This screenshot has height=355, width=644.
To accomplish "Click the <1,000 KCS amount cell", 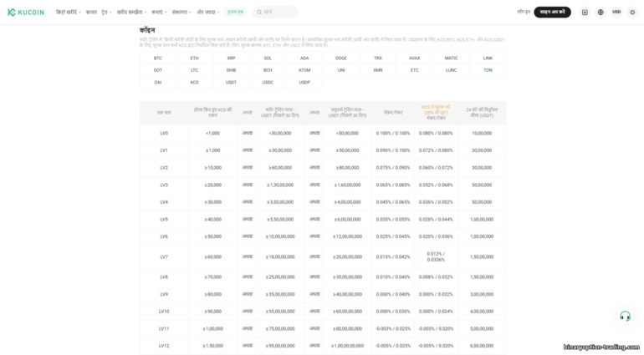I will pyautogui.click(x=212, y=134).
